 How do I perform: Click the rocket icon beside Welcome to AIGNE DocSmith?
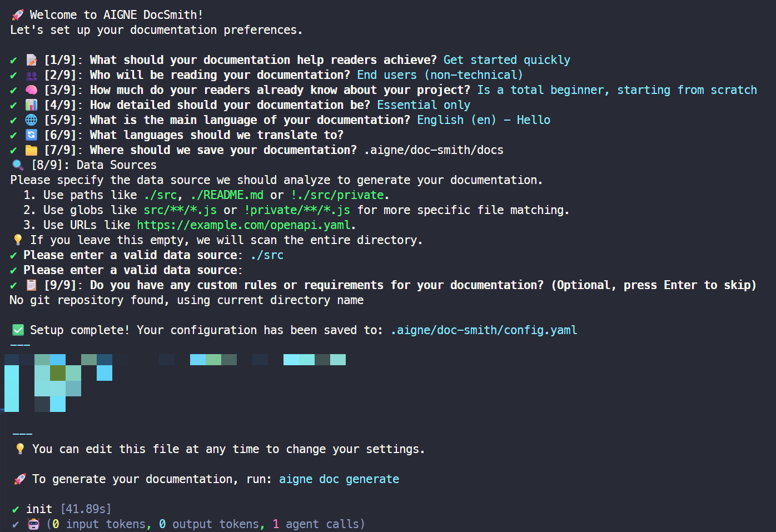point(18,15)
